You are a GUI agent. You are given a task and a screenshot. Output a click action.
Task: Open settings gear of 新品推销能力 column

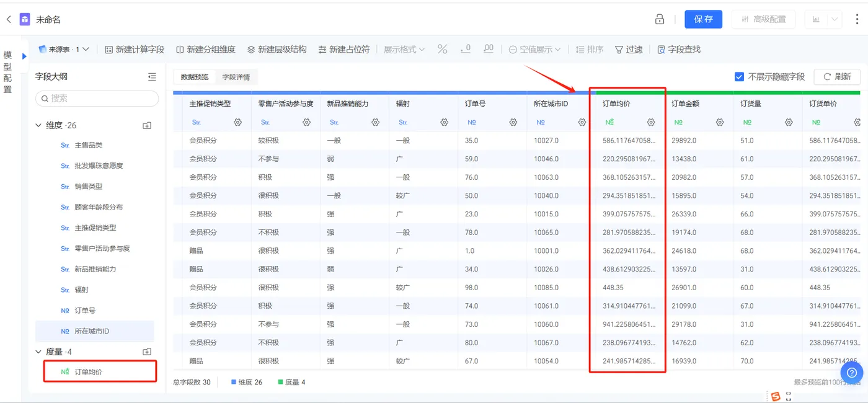[375, 123]
